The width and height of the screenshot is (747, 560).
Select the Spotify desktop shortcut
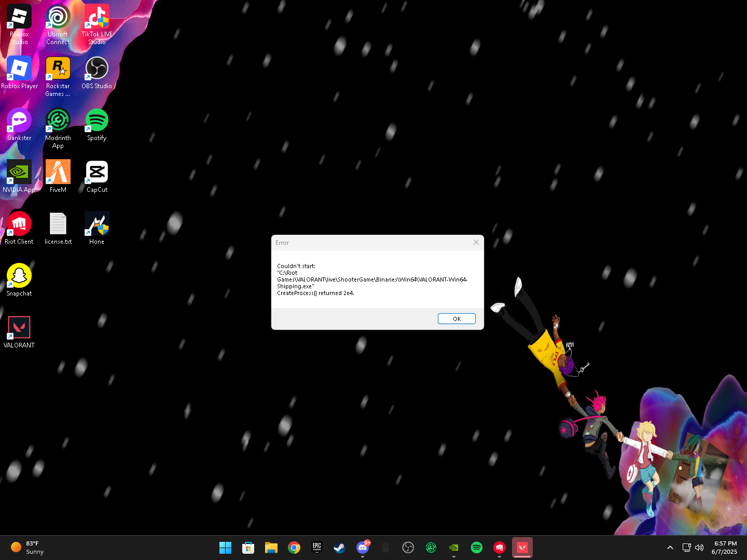pos(97,124)
